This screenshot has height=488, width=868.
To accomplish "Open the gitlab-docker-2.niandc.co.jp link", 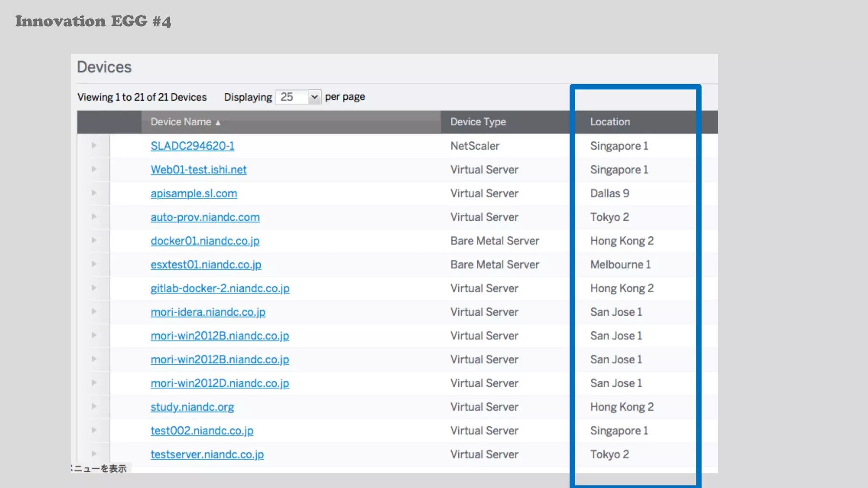I will [x=220, y=288].
